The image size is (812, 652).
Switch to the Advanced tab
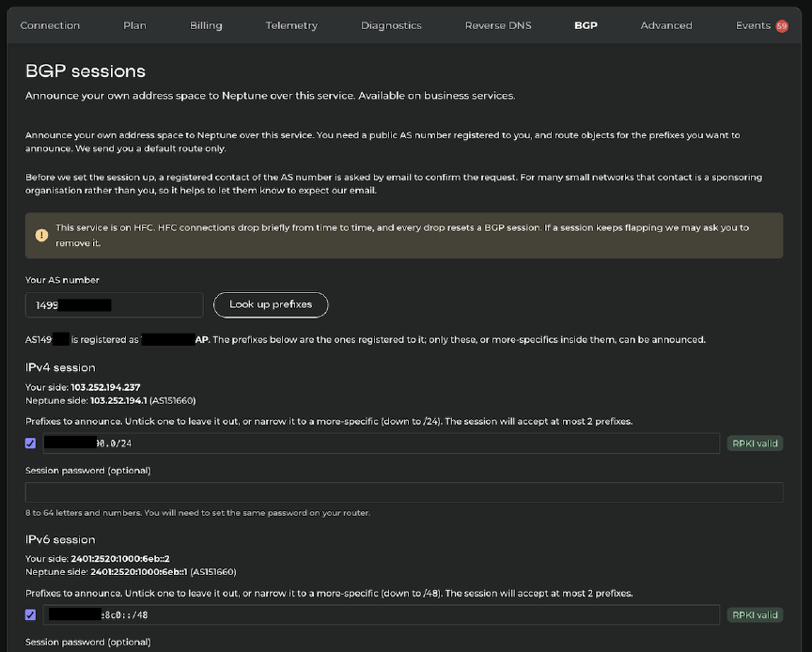[x=666, y=25]
